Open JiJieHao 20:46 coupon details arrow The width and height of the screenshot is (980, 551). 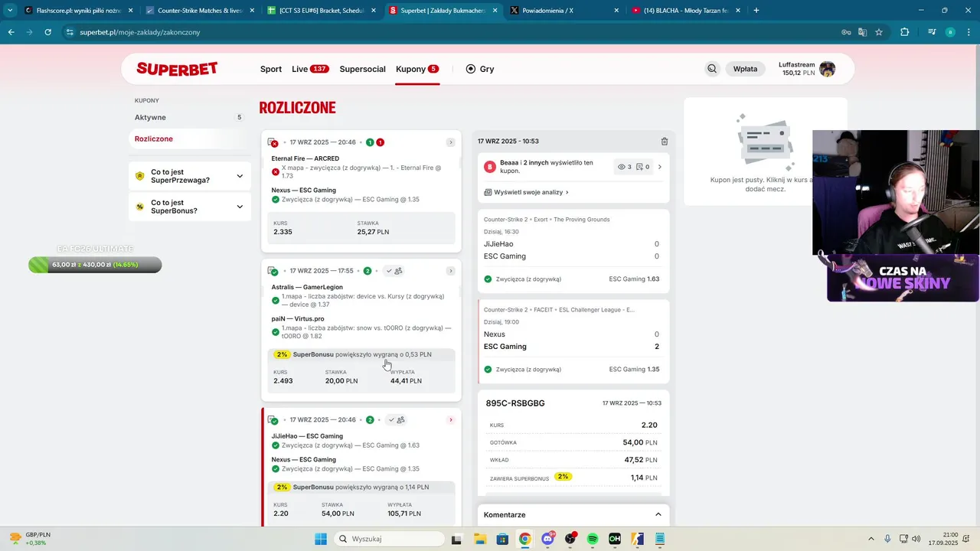click(450, 420)
